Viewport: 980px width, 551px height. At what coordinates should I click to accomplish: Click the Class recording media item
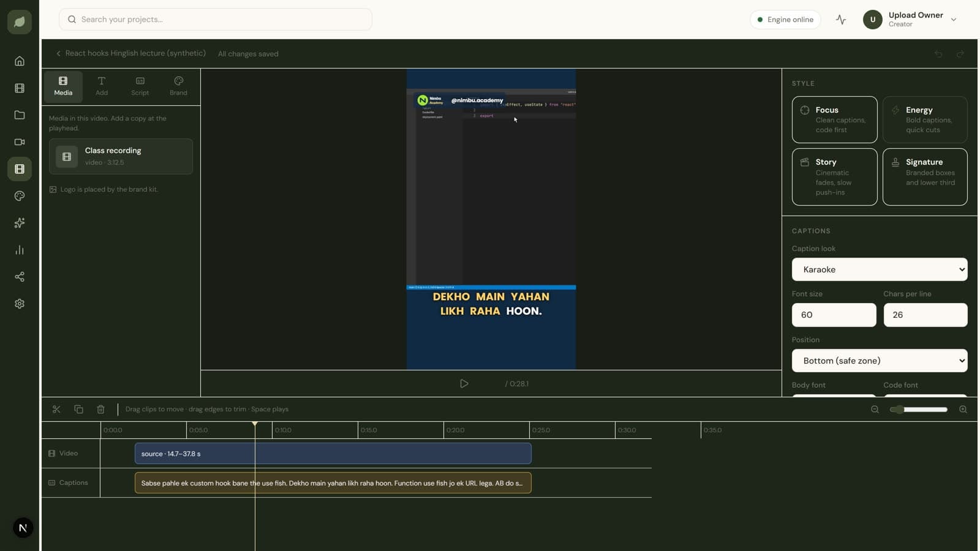click(x=121, y=156)
